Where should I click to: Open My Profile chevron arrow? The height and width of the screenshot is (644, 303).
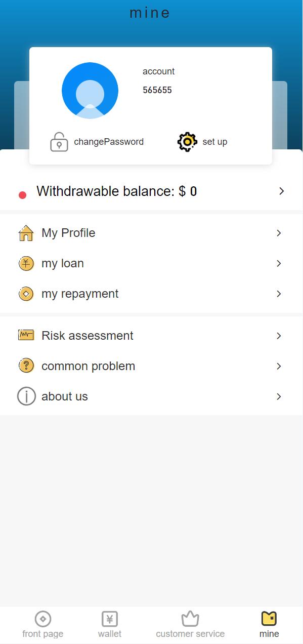pos(279,233)
